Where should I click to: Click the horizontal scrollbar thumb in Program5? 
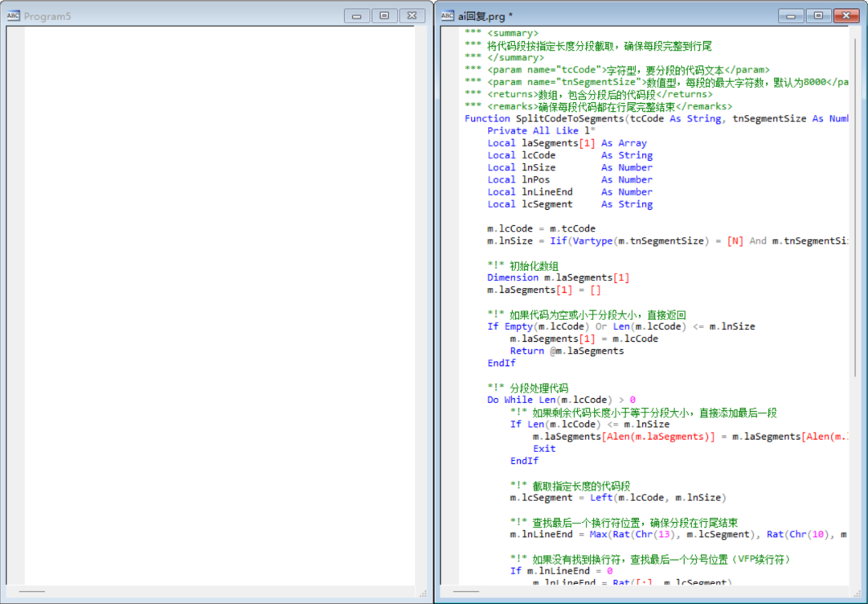tap(31, 591)
